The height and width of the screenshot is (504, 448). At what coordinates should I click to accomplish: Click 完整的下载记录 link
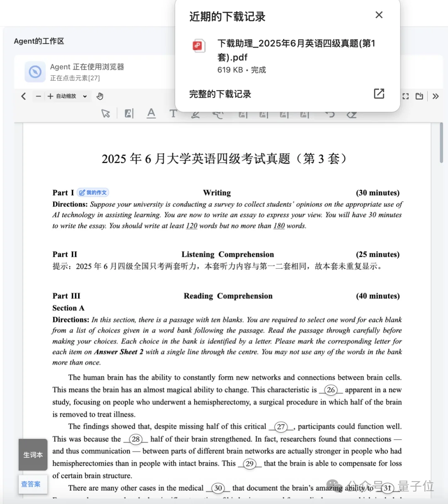click(x=220, y=94)
